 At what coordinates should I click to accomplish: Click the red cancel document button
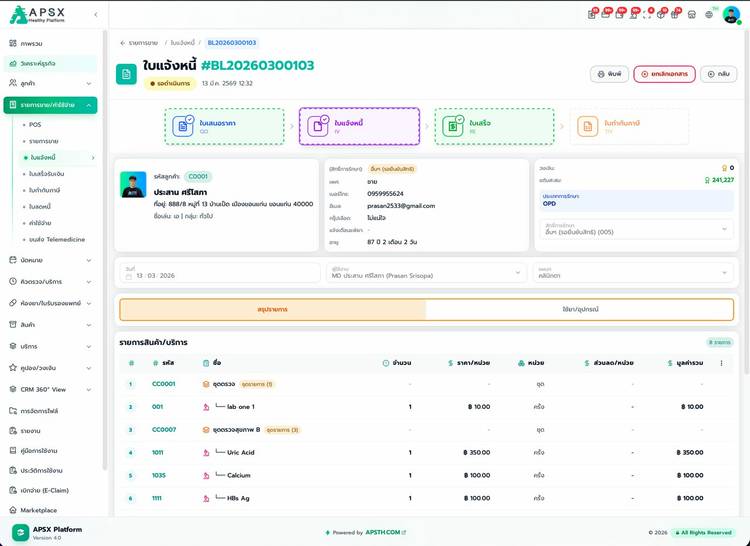pos(664,74)
